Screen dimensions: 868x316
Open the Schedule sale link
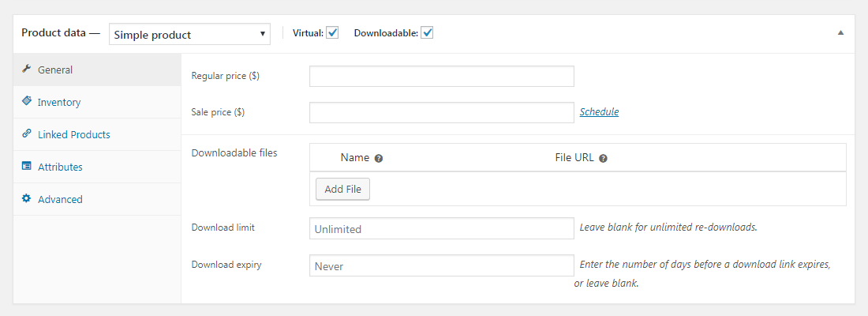(599, 112)
